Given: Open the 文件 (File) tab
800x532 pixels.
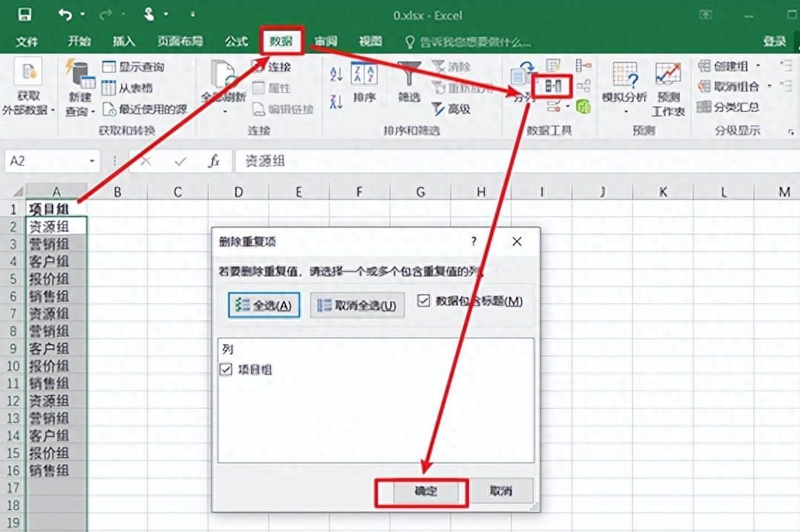Looking at the screenshot, I should tap(27, 42).
